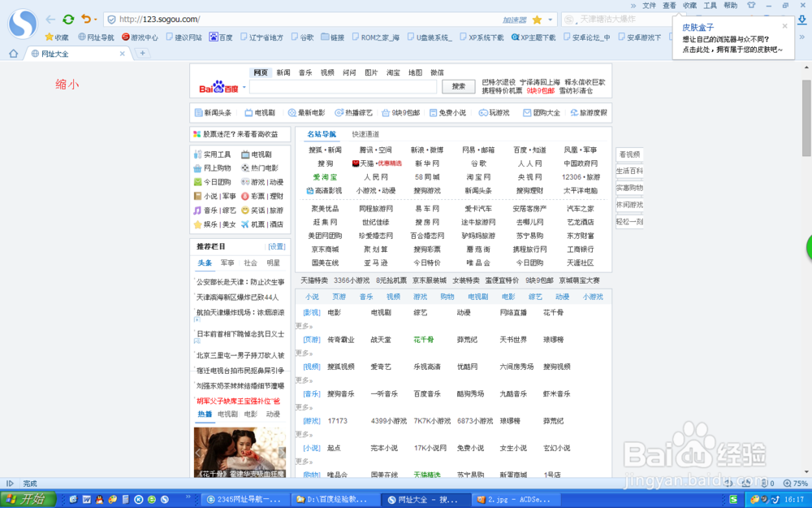Open the 工具 menu in the menu bar
The height and width of the screenshot is (508, 812).
click(x=708, y=5)
